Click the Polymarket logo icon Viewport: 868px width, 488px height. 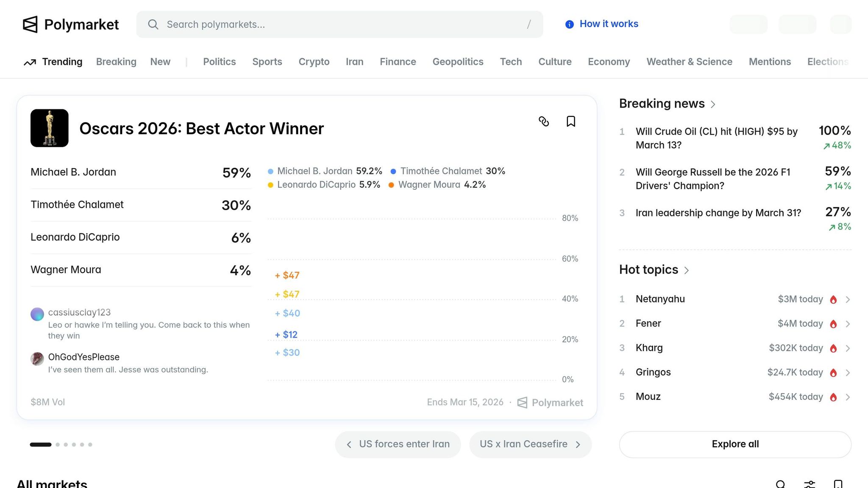[30, 25]
